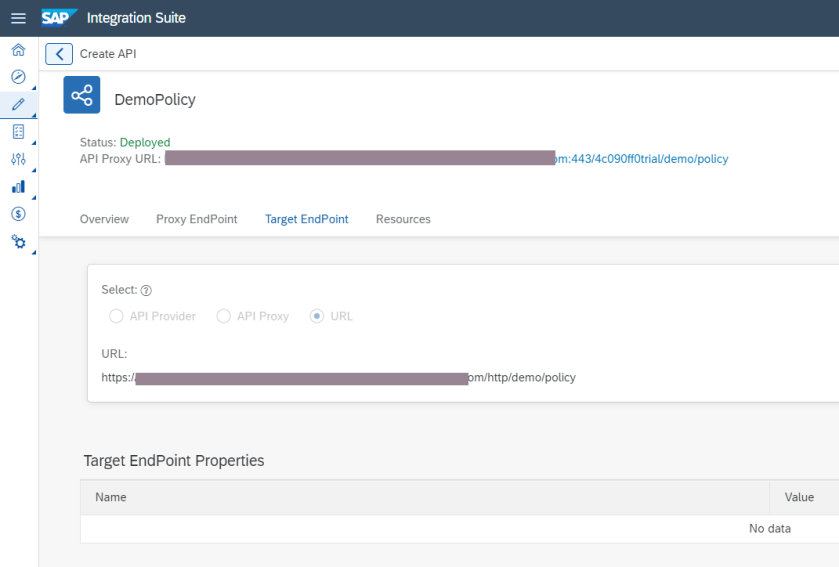Click the DemoPolicy API share icon
The height and width of the screenshot is (567, 839).
(82, 95)
